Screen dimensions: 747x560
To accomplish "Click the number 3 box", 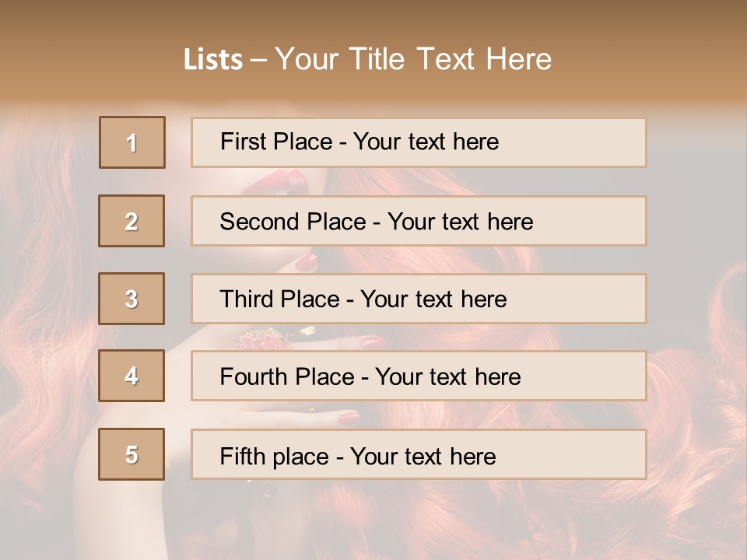I will point(132,299).
